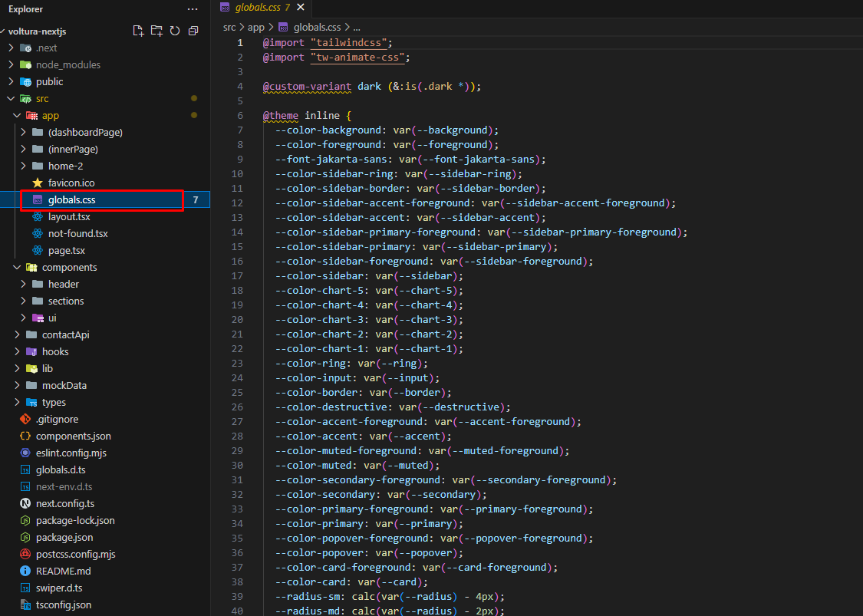This screenshot has height=616, width=863.
Task: Open layout.tsx in the editor
Action: [69, 216]
